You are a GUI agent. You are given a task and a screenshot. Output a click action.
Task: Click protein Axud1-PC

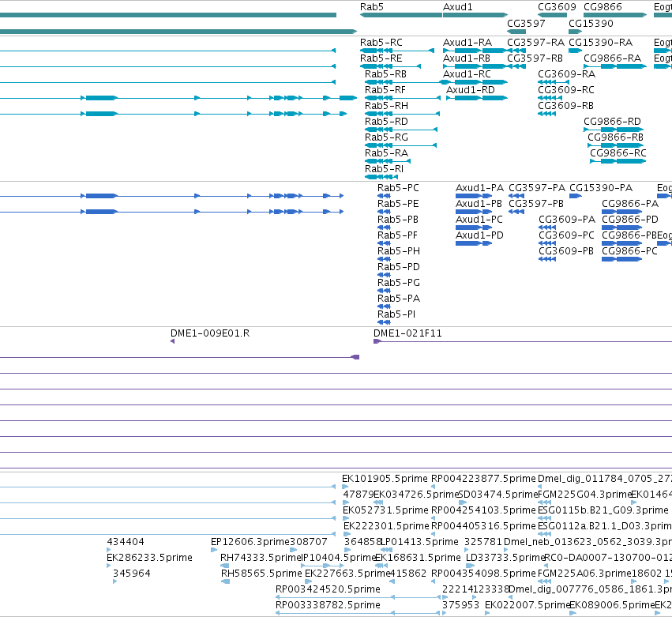pyautogui.click(x=479, y=220)
